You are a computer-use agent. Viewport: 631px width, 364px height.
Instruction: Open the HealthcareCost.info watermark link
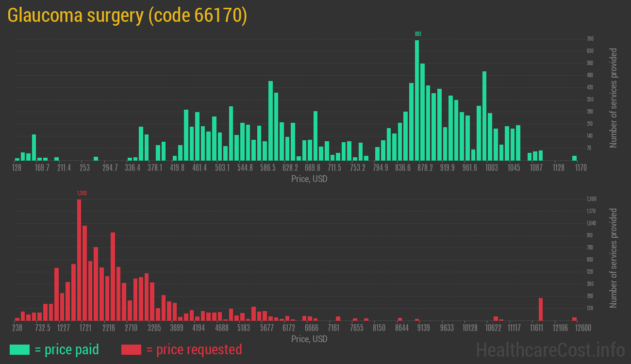click(550, 349)
